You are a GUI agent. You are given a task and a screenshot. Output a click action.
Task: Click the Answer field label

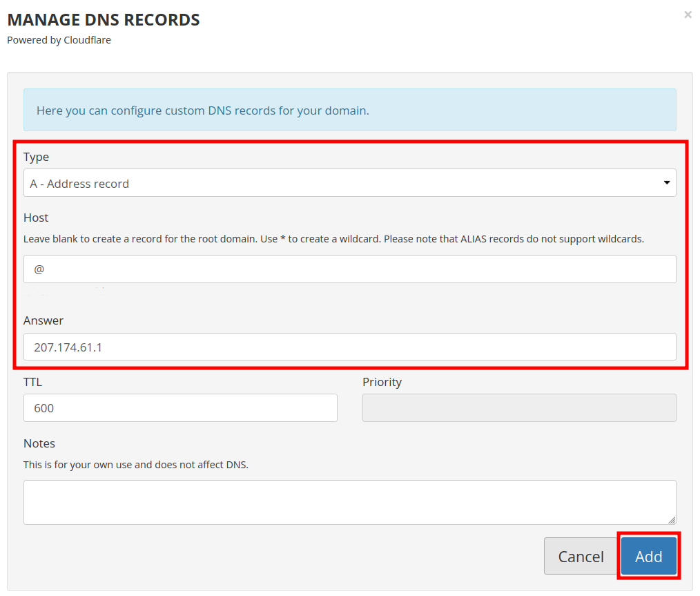point(43,320)
